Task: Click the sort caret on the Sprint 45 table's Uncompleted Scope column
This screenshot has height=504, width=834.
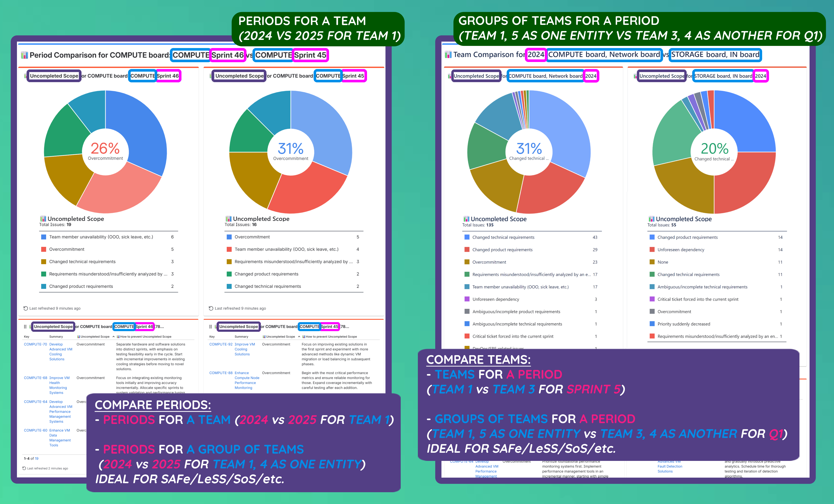Action: pos(299,337)
